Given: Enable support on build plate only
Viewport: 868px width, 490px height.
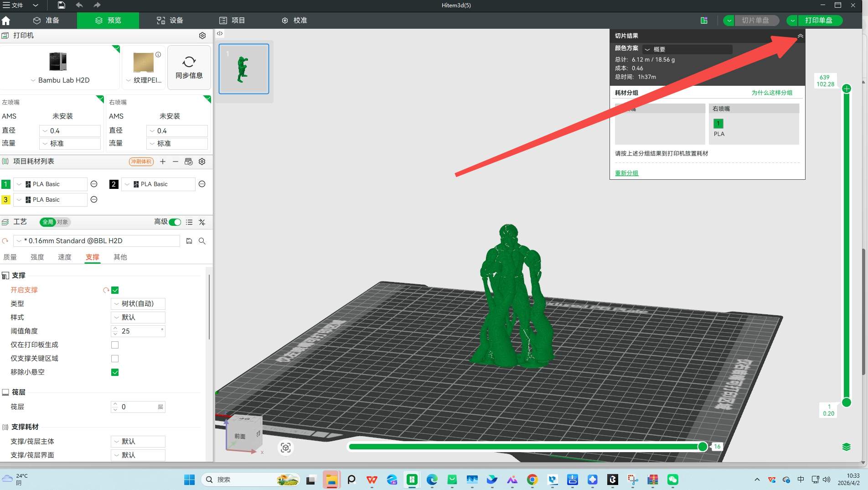Looking at the screenshot, I should tap(115, 345).
